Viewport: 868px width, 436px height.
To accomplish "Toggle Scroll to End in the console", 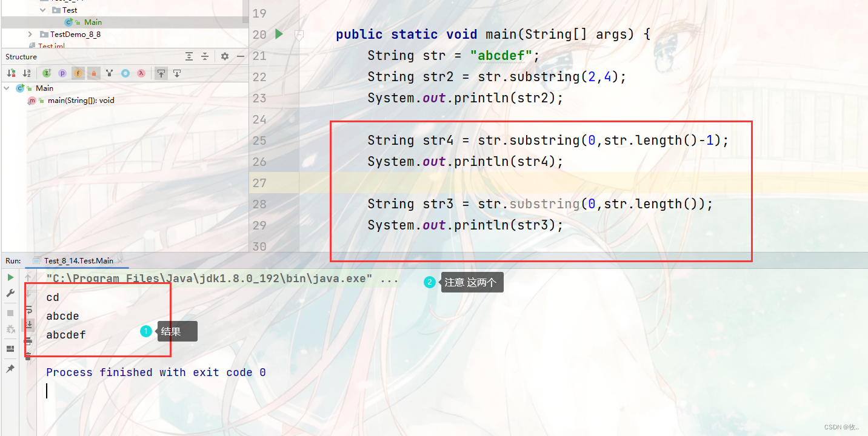I will (x=28, y=325).
